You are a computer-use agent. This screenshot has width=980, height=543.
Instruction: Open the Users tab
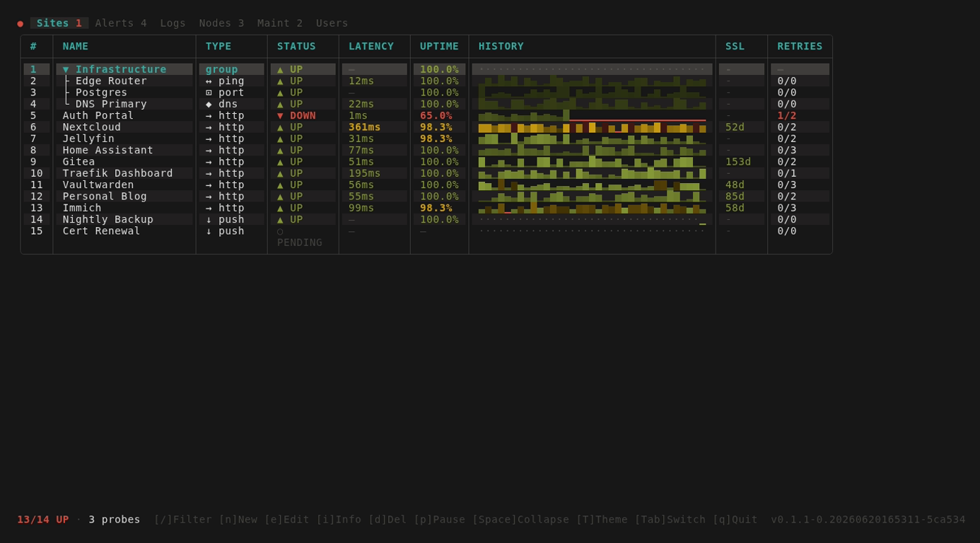332,23
